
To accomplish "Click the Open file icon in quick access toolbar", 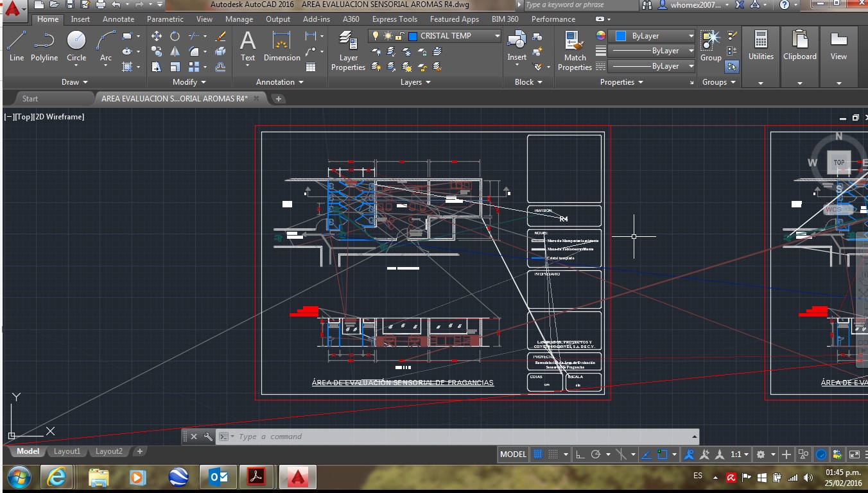I will (x=55, y=4).
